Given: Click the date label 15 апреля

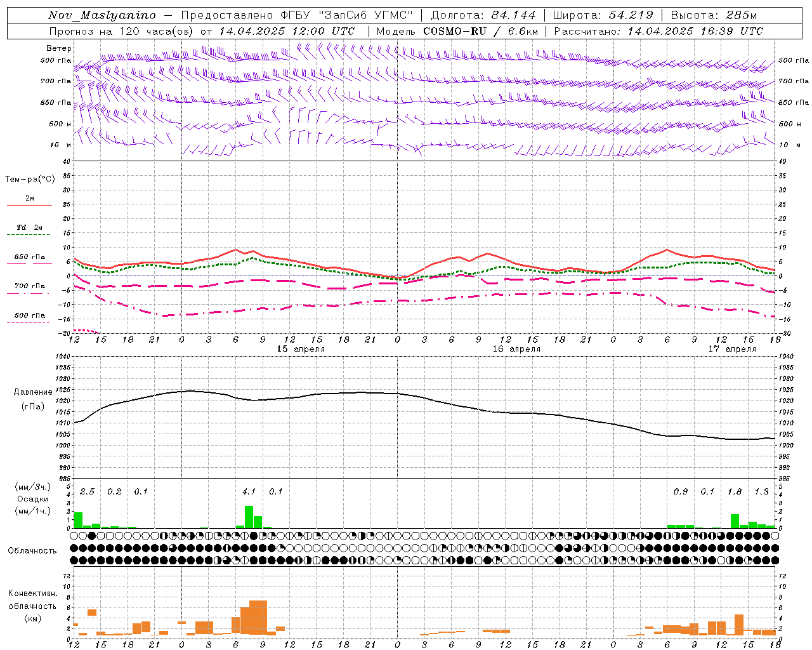Looking at the screenshot, I should point(301,349).
